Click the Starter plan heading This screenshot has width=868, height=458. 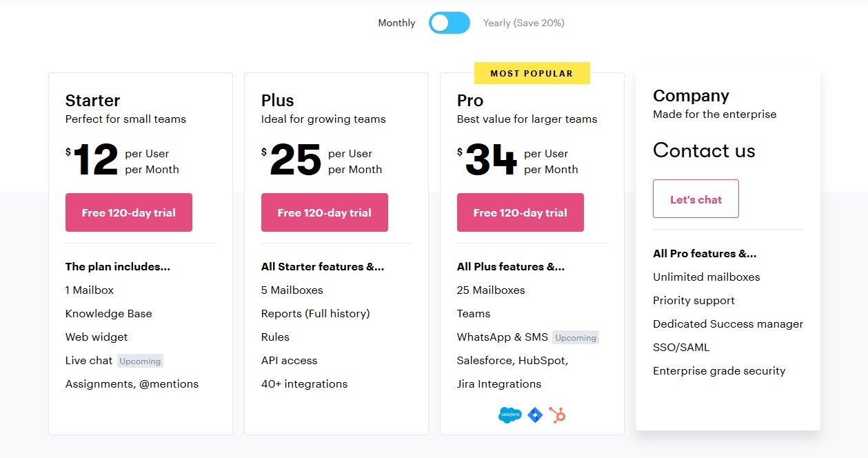coord(93,101)
